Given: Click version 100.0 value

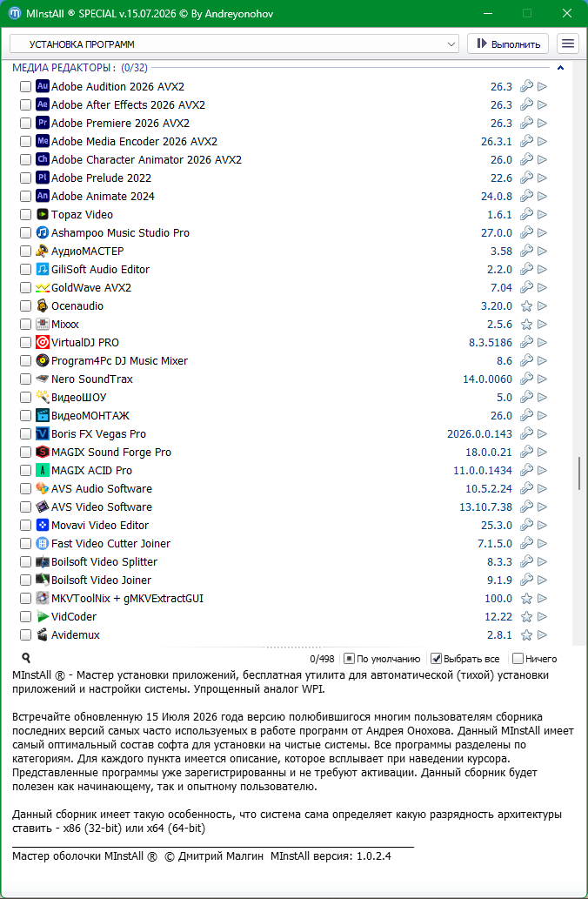Looking at the screenshot, I should (x=498, y=599).
